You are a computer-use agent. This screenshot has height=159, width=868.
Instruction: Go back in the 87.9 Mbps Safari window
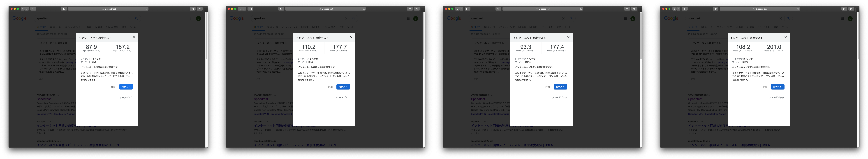coord(23,9)
